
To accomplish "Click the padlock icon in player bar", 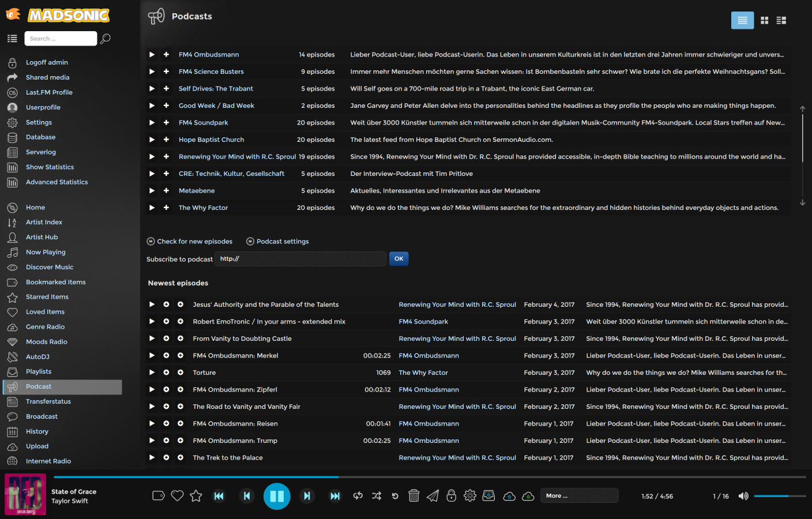I will point(452,496).
